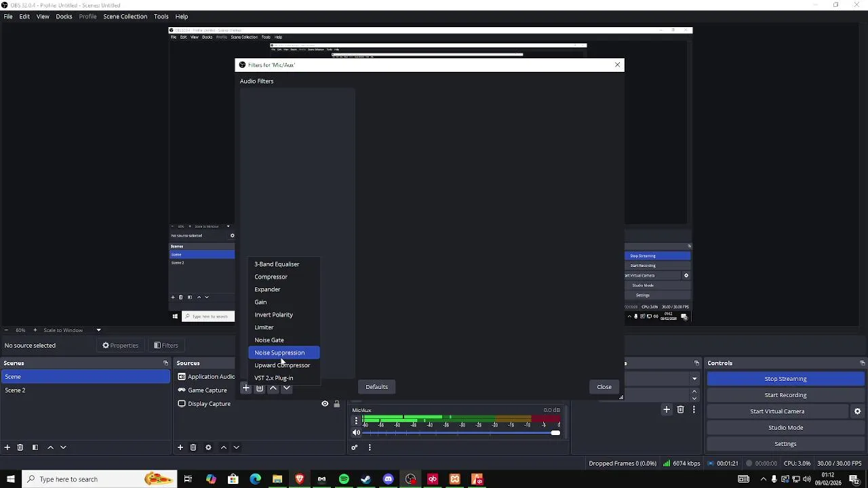Open scene filters icon in Scenes toolbar
This screenshot has height=488, width=868.
(x=35, y=447)
